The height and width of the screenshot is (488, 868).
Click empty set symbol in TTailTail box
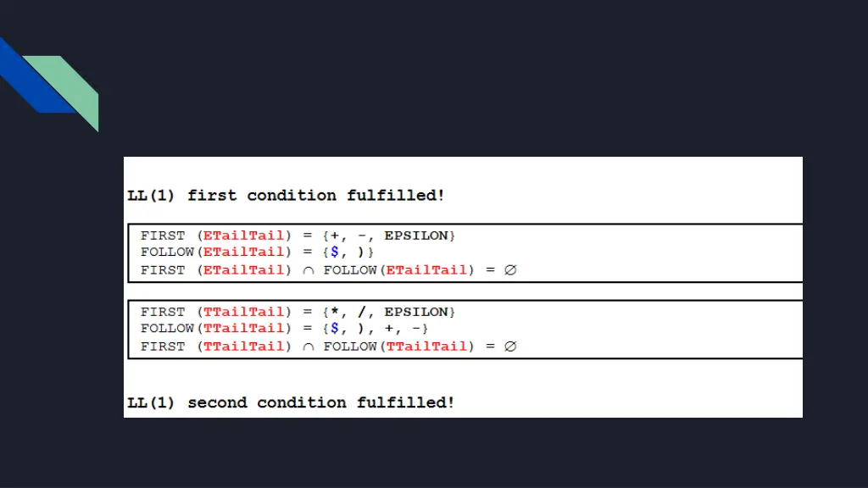coord(510,347)
